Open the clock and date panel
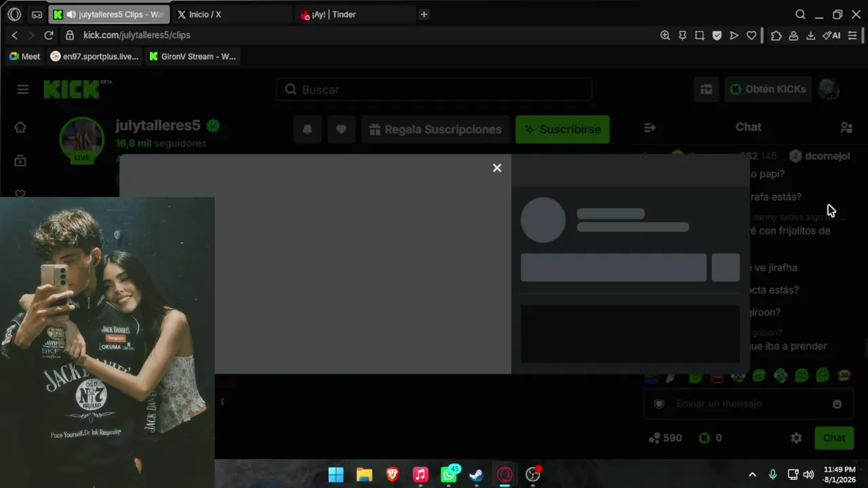Screen dimensions: 868x488 (x=840, y=474)
